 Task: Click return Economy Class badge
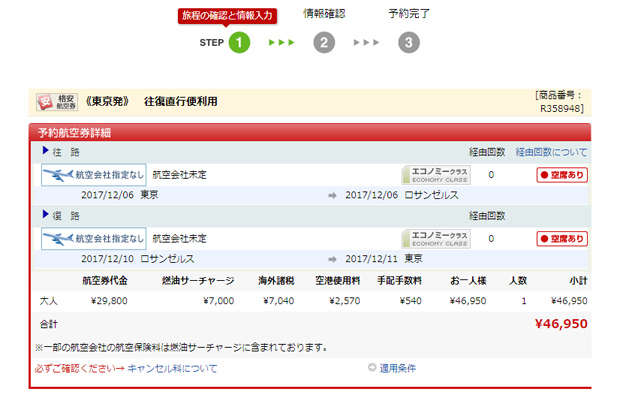coord(436,239)
